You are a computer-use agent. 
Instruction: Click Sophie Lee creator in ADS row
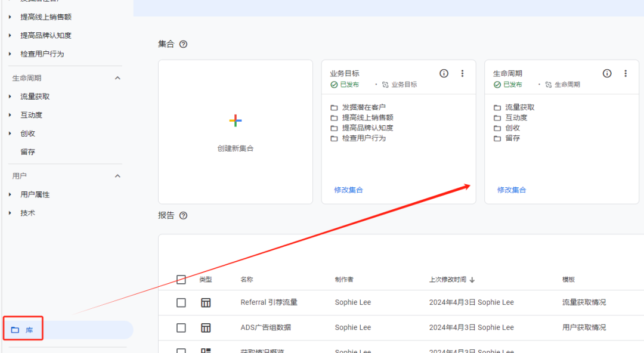[x=353, y=327]
